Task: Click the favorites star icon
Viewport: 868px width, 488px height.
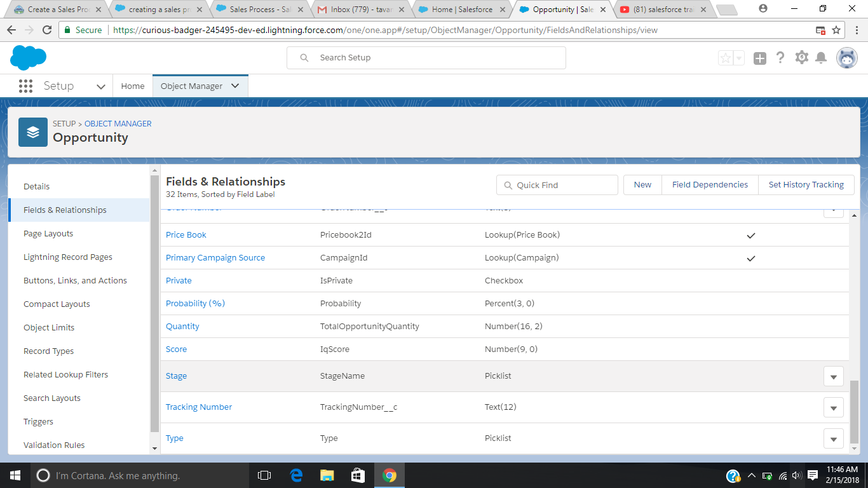Action: pyautogui.click(x=726, y=58)
